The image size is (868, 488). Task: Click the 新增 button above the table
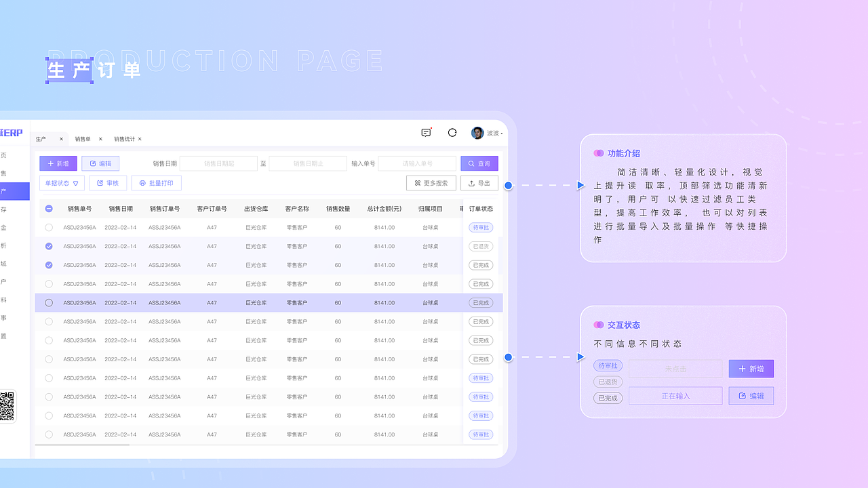58,163
